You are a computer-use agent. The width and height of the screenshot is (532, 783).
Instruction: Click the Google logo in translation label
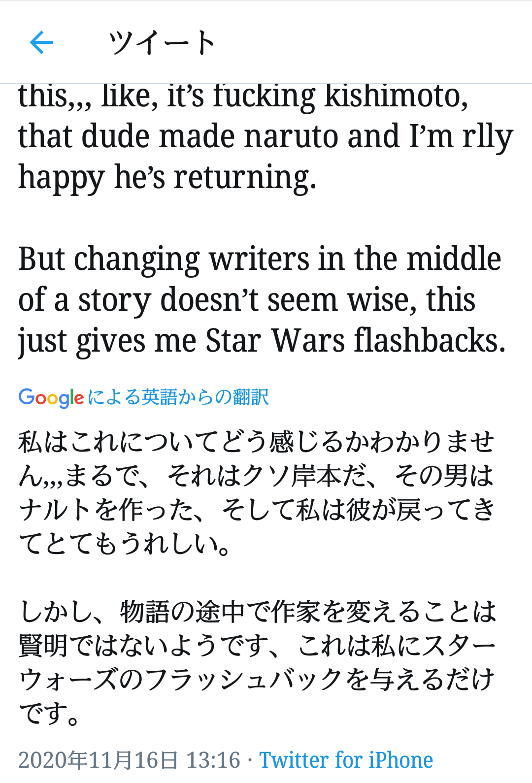point(51,397)
